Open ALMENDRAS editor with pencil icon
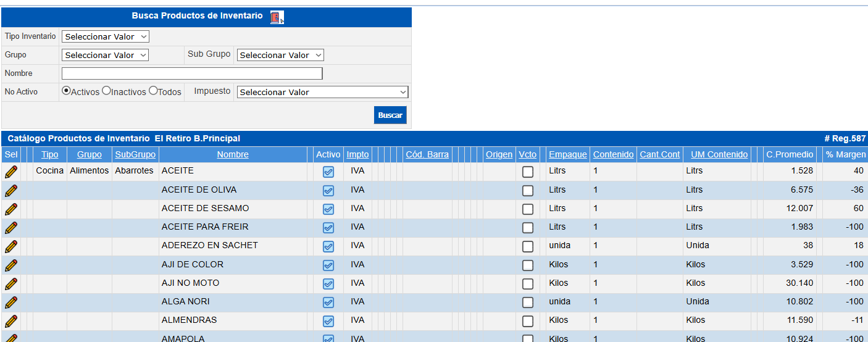This screenshot has width=868, height=342. (x=11, y=321)
